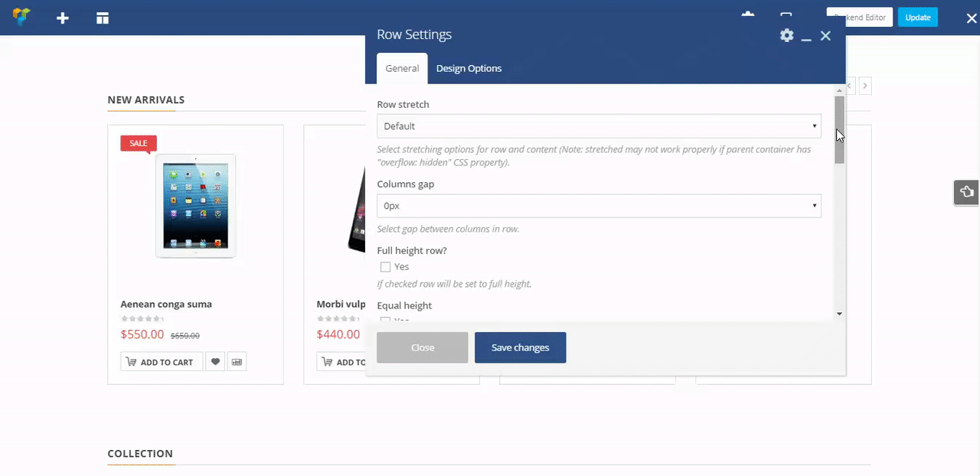Viewport: 980px width, 476px height.
Task: Open Row Settings gear options
Action: point(786,35)
